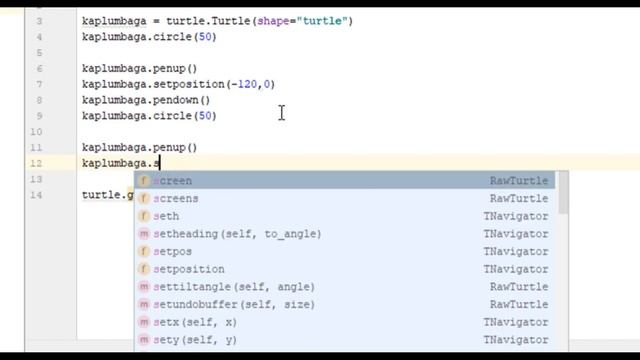Choose 'setundobuffer(self, size)' suggestion
This screenshot has height=360, width=640.
[x=344, y=304]
